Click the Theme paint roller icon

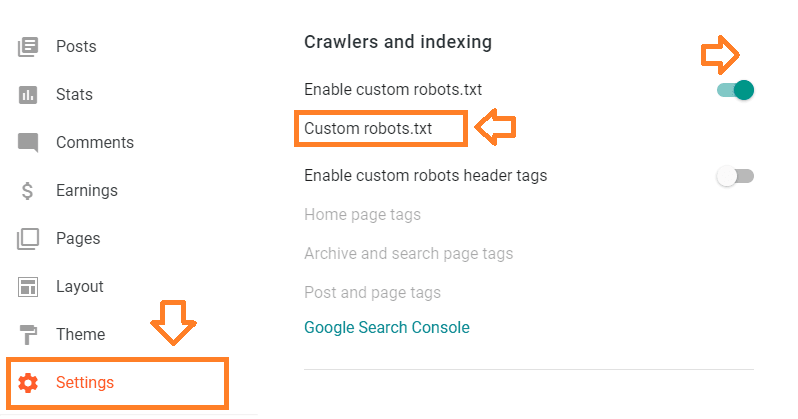[x=28, y=334]
